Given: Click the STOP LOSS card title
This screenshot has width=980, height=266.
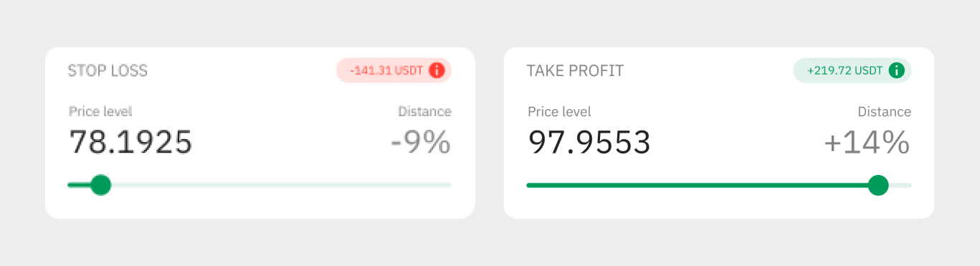Looking at the screenshot, I should tap(108, 70).
